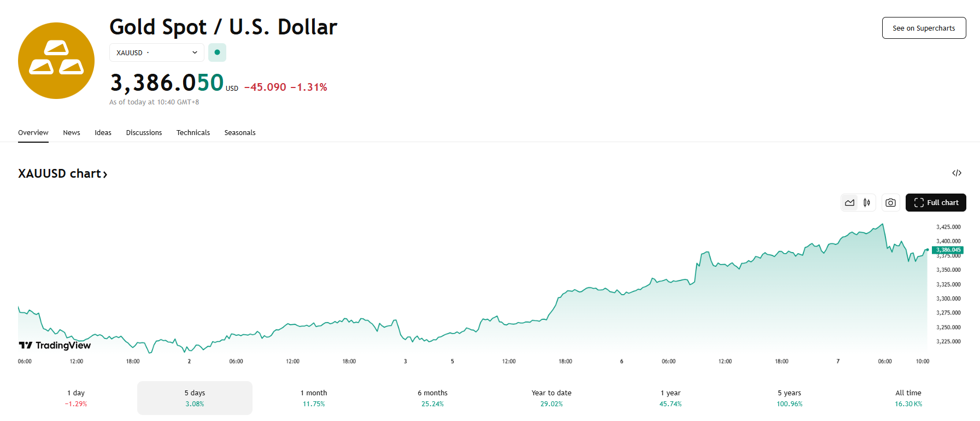This screenshot has width=980, height=421.
Task: Go to the Seasonals tab
Action: (240, 133)
